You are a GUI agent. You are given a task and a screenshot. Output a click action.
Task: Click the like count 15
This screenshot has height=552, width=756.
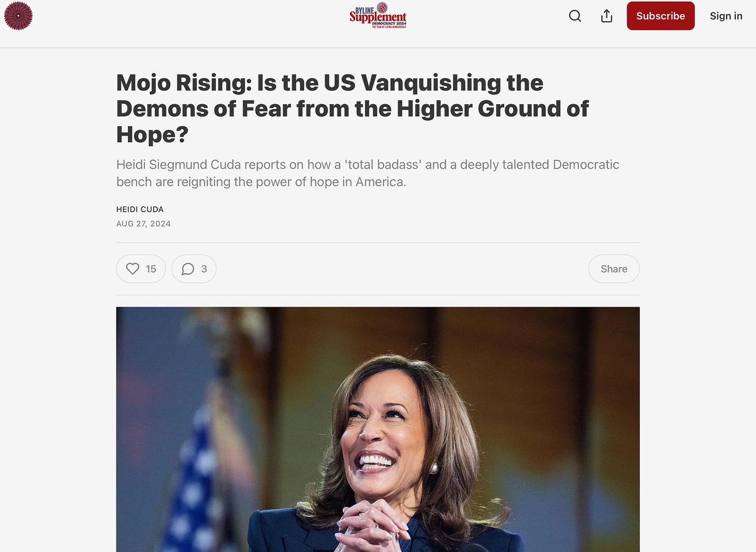(x=151, y=269)
